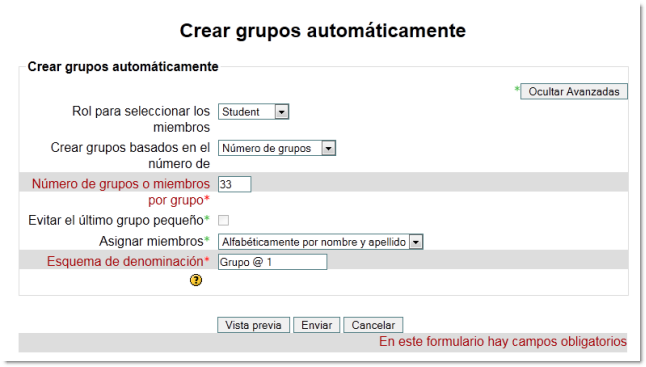Click the Evitar el último grupo pequeño label text
The width and height of the screenshot is (646, 367).
pos(116,220)
